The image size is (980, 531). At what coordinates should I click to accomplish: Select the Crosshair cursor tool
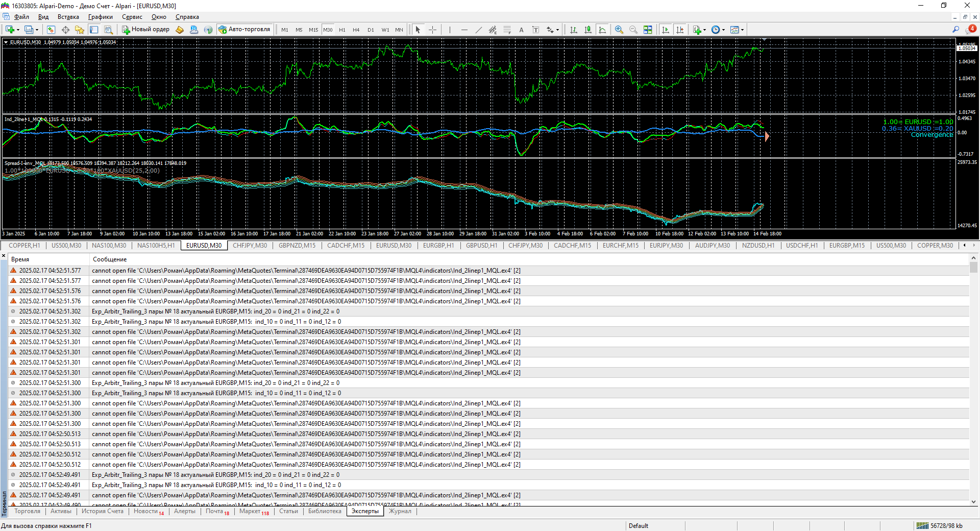432,30
